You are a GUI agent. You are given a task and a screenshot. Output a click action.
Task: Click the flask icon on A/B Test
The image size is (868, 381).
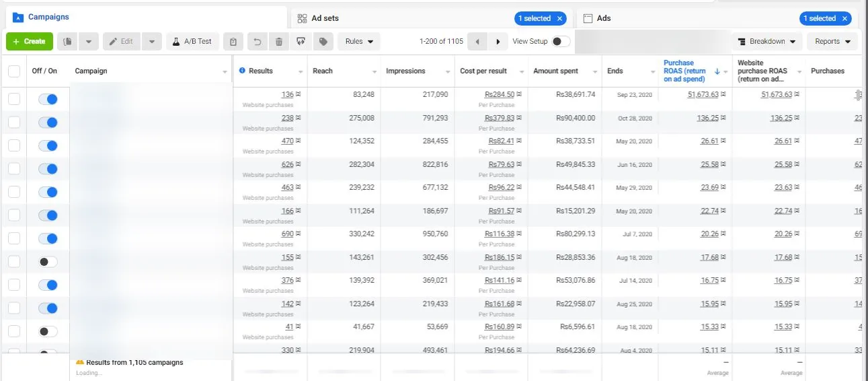pyautogui.click(x=177, y=42)
